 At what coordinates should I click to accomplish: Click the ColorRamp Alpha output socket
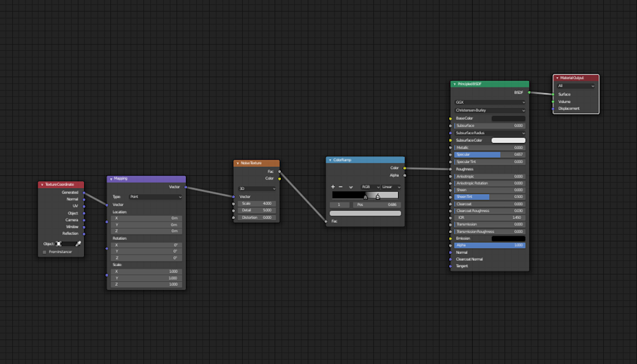pyautogui.click(x=404, y=175)
